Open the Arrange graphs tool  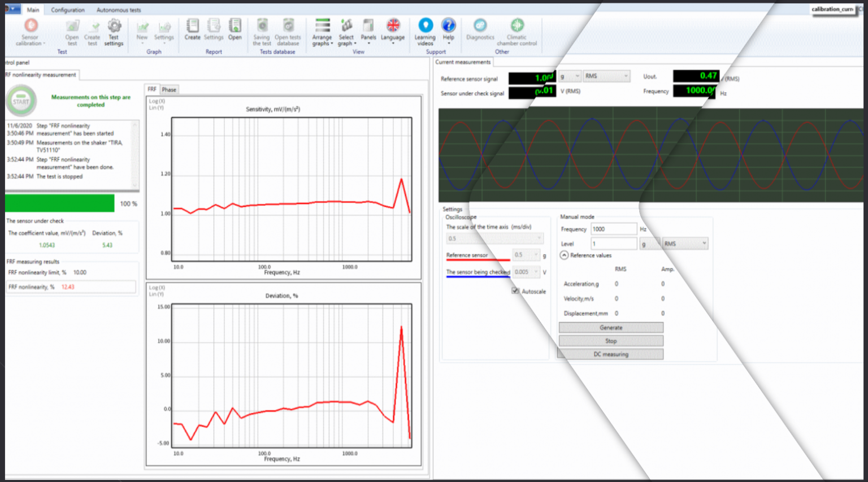click(x=322, y=32)
